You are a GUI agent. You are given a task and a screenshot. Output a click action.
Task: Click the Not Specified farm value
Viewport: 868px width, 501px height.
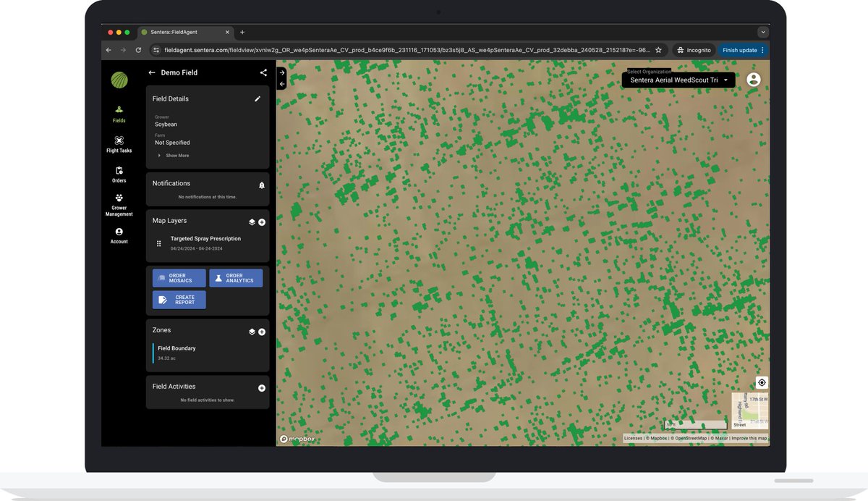[x=172, y=143]
